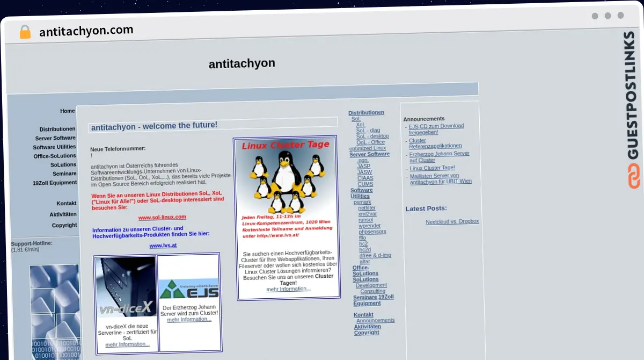Click the antitachyon.com address text

pyautogui.click(x=86, y=31)
